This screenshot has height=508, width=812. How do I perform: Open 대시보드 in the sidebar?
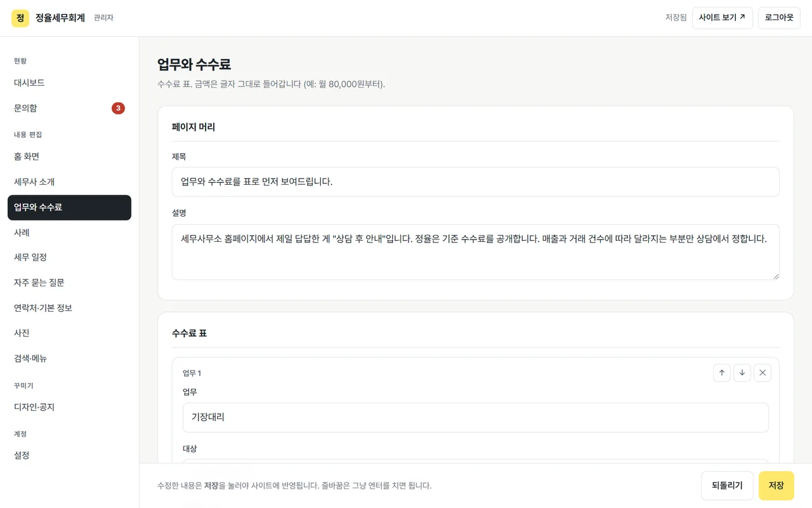(x=69, y=83)
